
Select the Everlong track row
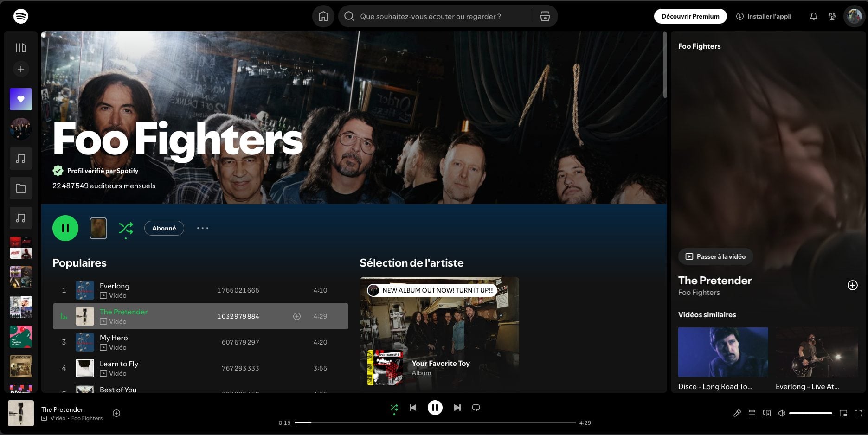tap(200, 290)
